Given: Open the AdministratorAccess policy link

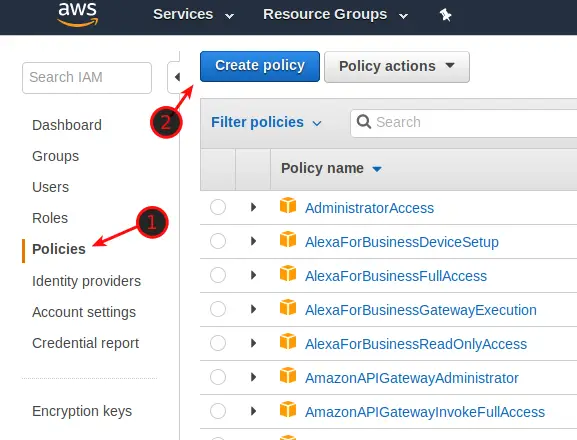Looking at the screenshot, I should click(369, 208).
